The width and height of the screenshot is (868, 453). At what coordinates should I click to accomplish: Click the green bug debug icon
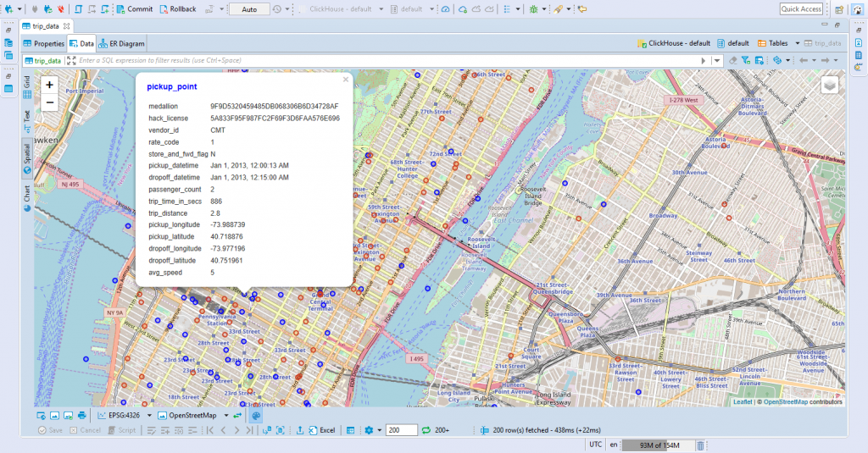(534, 9)
